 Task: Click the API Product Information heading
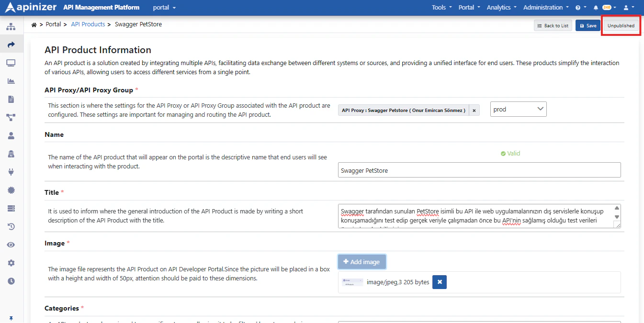(x=98, y=50)
